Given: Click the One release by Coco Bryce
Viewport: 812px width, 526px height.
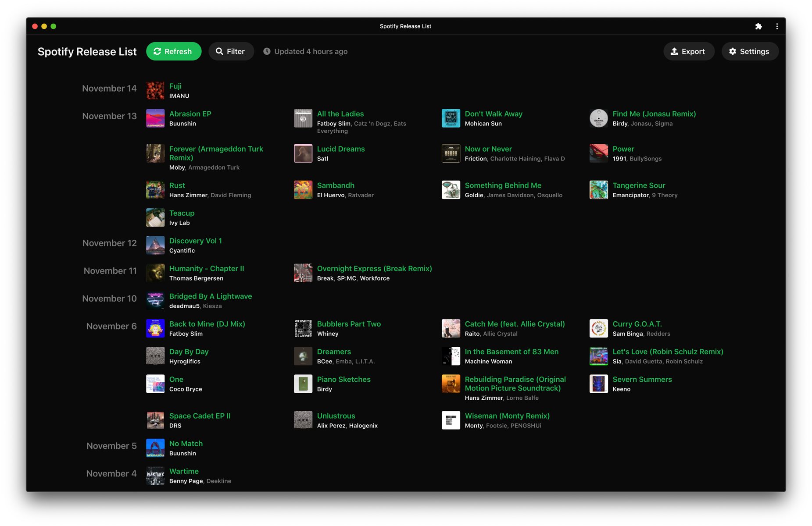Looking at the screenshot, I should (176, 379).
